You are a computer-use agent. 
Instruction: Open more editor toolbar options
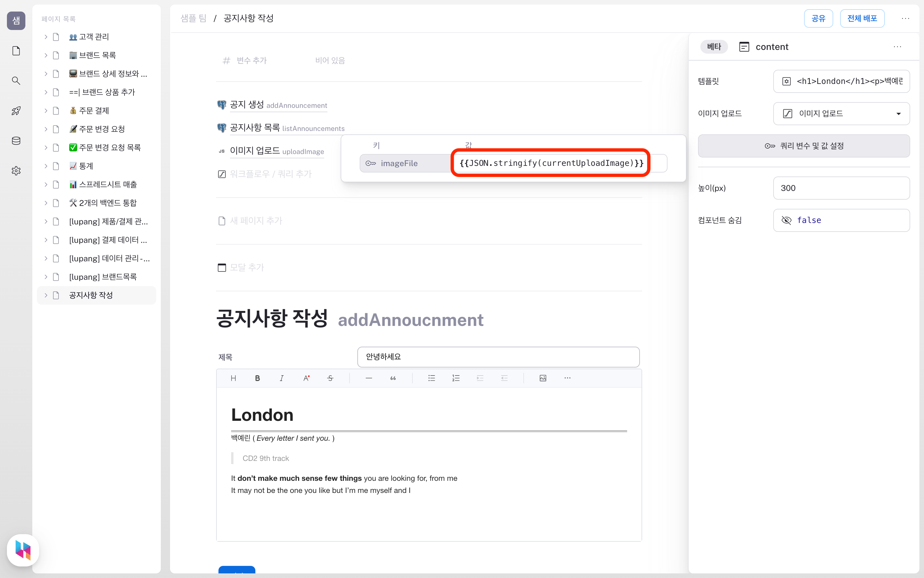click(x=567, y=378)
